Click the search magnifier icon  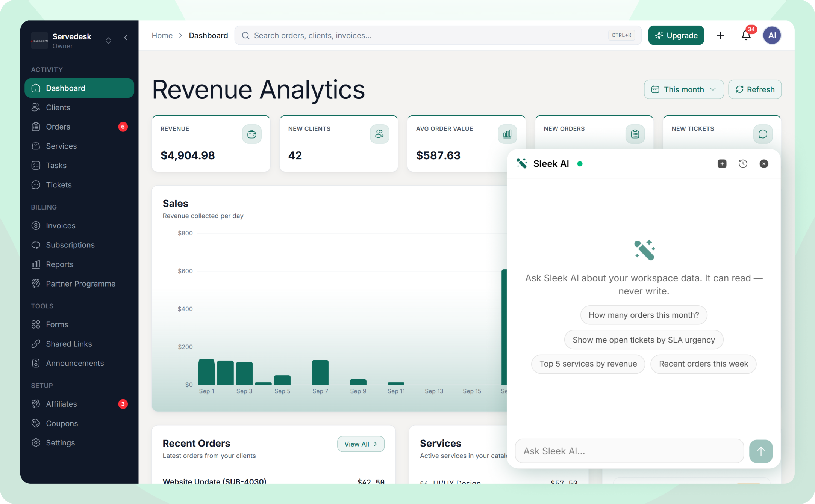tap(245, 35)
